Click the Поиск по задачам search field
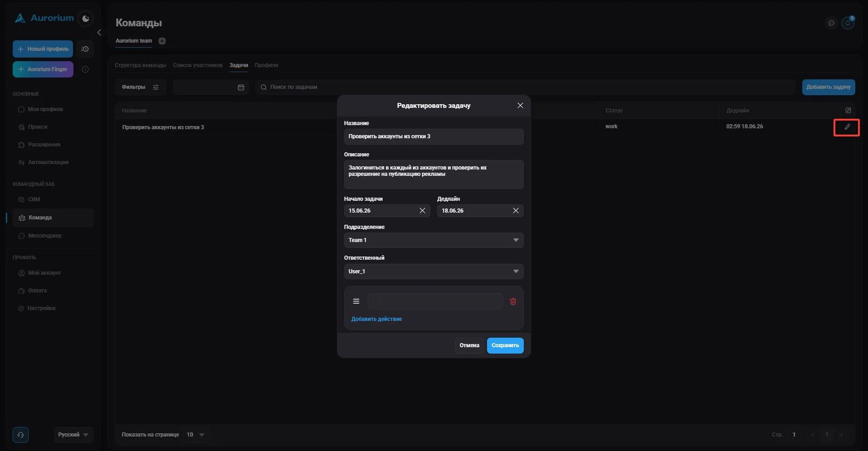 [526, 87]
